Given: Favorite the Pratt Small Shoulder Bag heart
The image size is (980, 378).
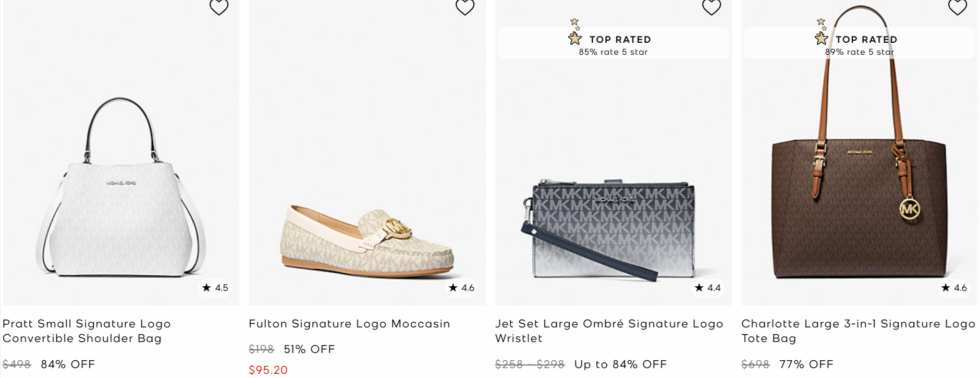Looking at the screenshot, I should (x=219, y=7).
